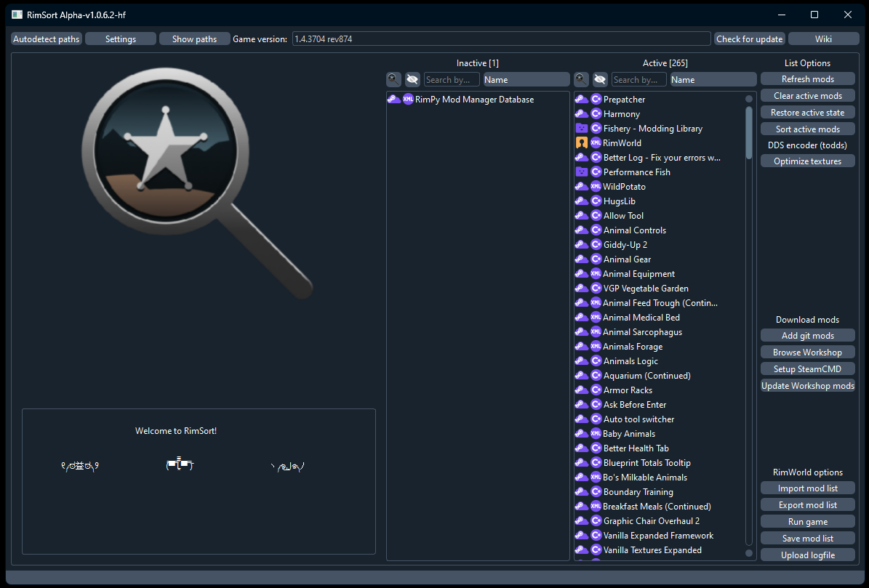Select Better Log - Fix your errors row
Screen dimensions: 869x588
(660, 157)
